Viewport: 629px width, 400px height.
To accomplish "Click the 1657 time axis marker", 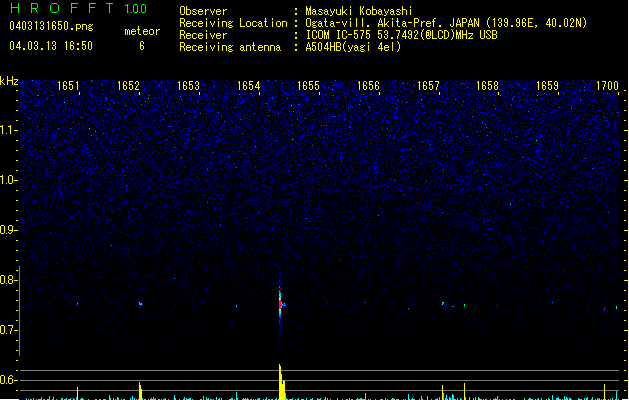I will tap(428, 86).
